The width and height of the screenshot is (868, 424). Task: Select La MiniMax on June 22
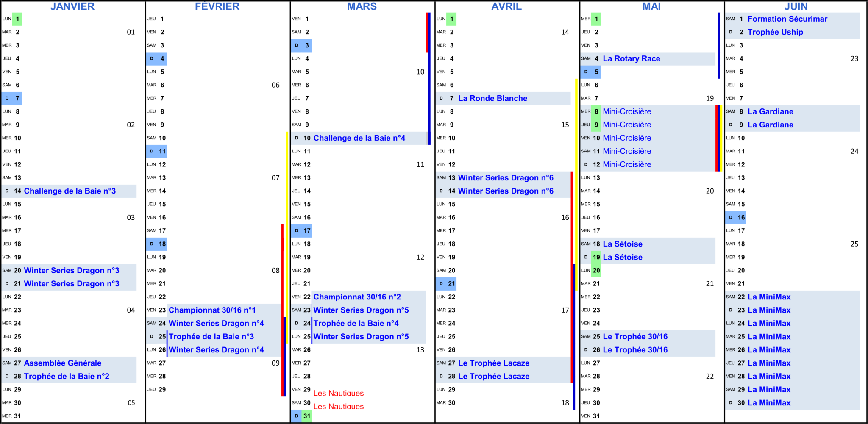click(769, 297)
